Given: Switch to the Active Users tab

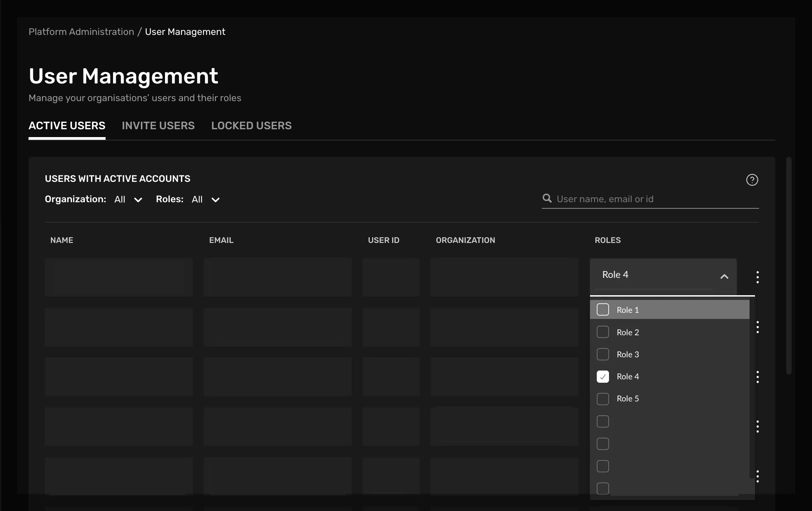Looking at the screenshot, I should [x=67, y=126].
